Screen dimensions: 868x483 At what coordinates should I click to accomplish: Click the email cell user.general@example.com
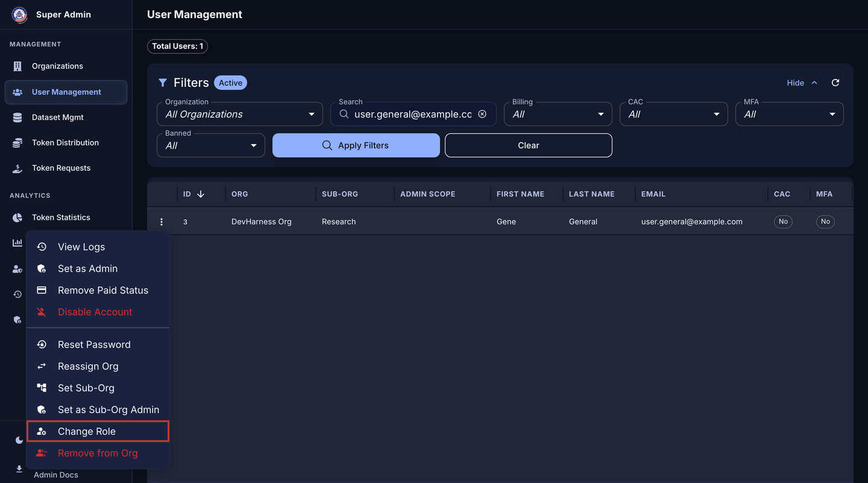(x=692, y=222)
